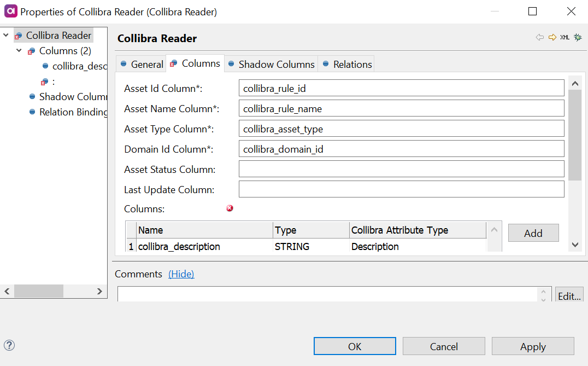Add a new column row
588x366 pixels.
[x=533, y=233]
